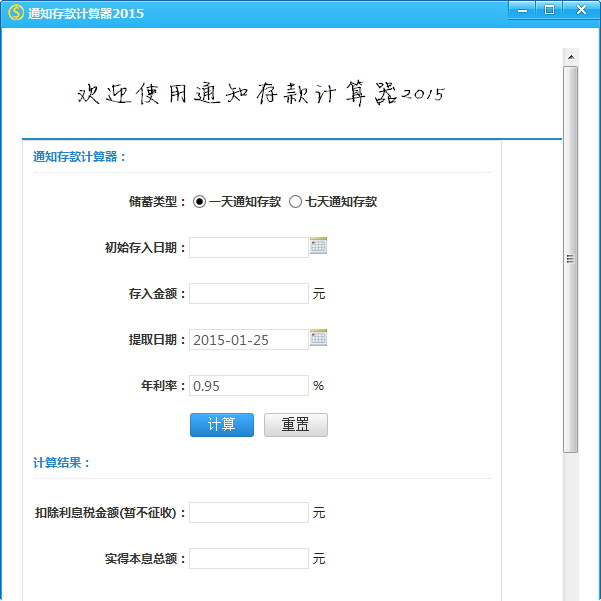Viewport: 601px width, 601px height.
Task: Click the 储蓄类型： label
Action: 157,202
